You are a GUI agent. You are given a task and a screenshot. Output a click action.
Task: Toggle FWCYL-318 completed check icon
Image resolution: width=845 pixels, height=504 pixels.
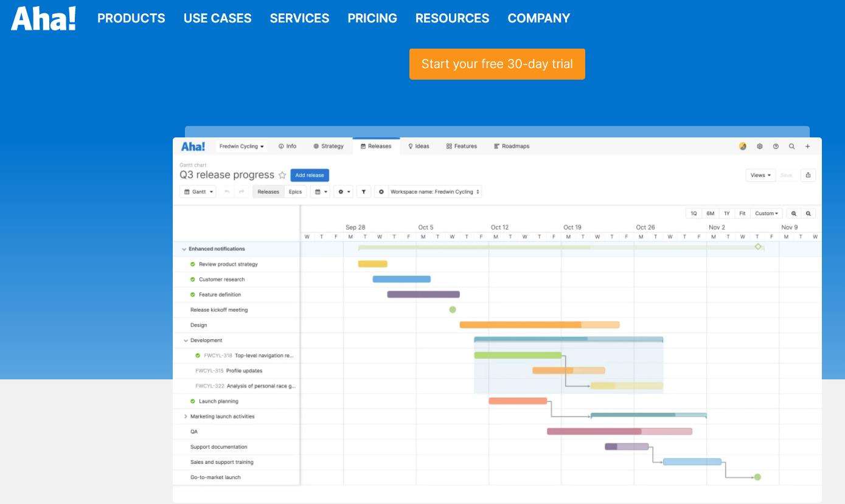198,356
